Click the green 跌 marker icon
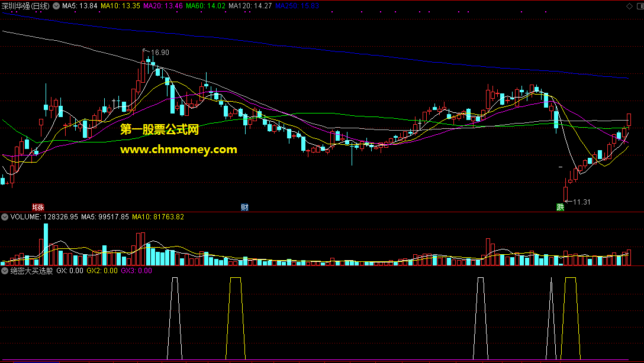The height and width of the screenshot is (363, 644). click(x=560, y=207)
